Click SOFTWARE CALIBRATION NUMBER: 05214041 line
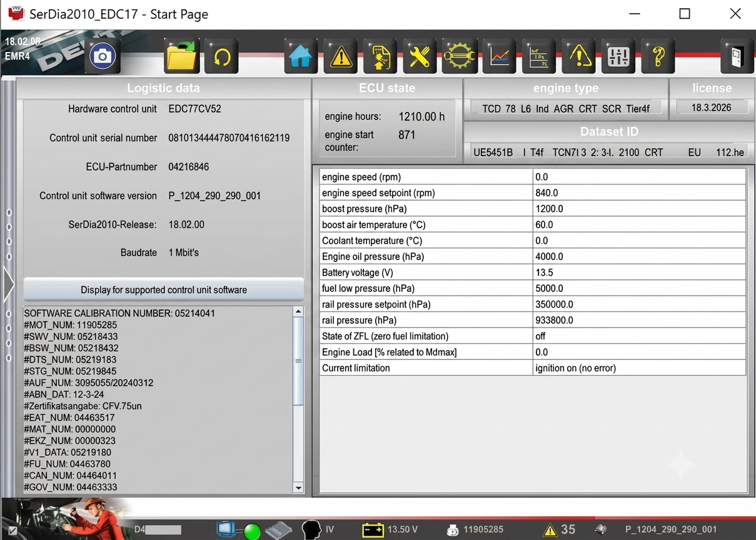Viewport: 756px width, 540px height. click(x=119, y=313)
